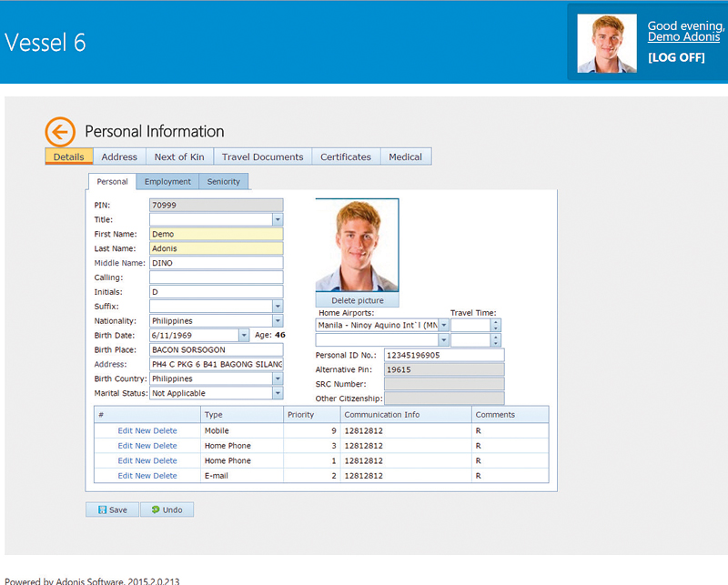Click Edit in priority 3 Home Phone row

click(125, 446)
